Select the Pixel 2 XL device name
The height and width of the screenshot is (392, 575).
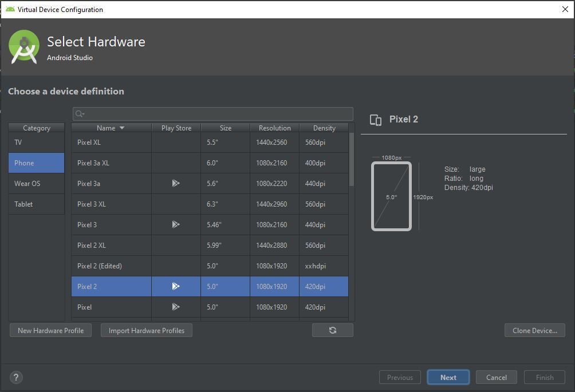click(x=91, y=245)
